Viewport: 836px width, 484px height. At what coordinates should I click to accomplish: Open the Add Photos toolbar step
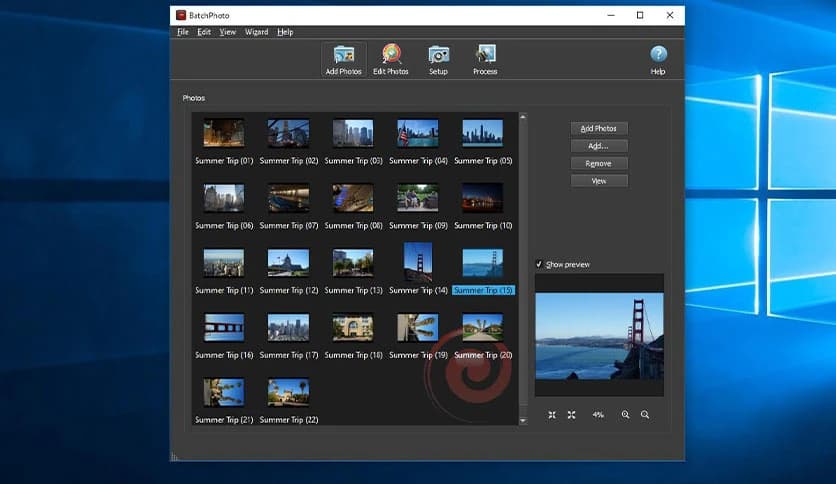pos(343,59)
